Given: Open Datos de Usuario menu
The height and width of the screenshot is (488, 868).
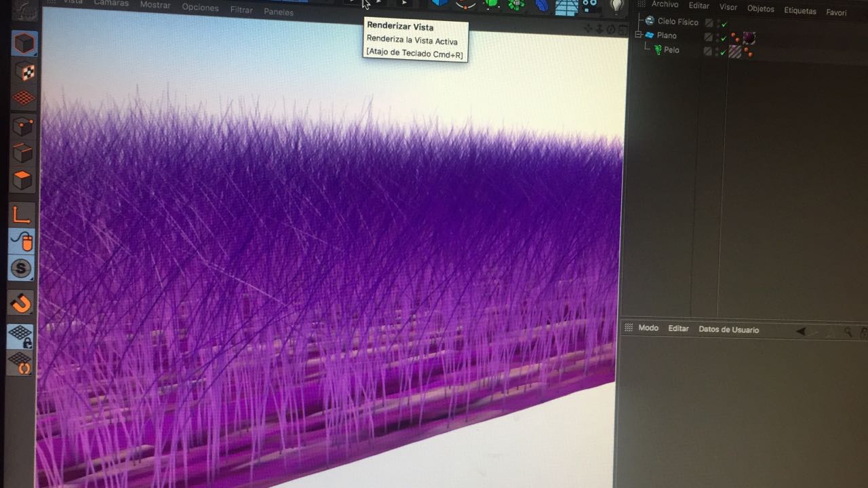Looking at the screenshot, I should pyautogui.click(x=729, y=330).
